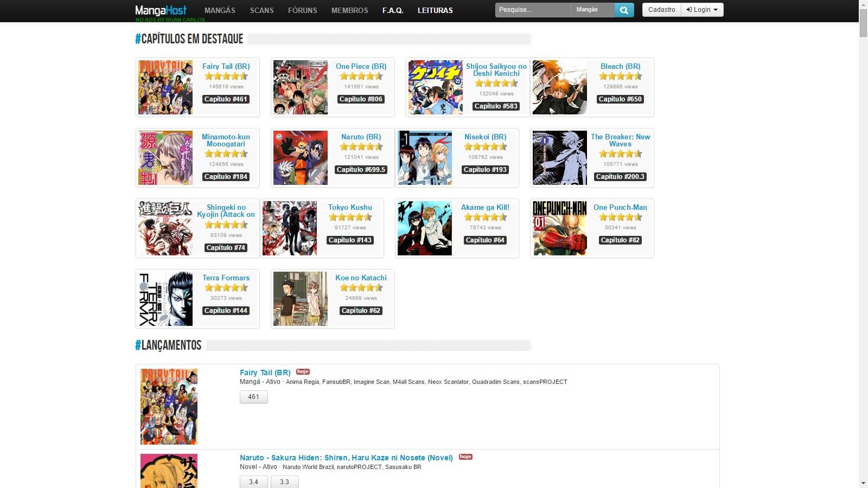The height and width of the screenshot is (488, 868).
Task: Open Koe no Katachi title link
Action: click(x=361, y=278)
